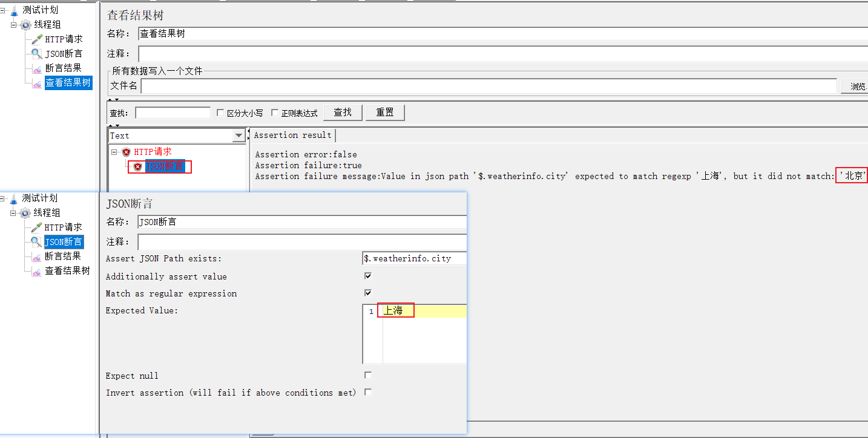Focus the Assert JSON Path exists field
The width and height of the screenshot is (868, 438).
415,258
